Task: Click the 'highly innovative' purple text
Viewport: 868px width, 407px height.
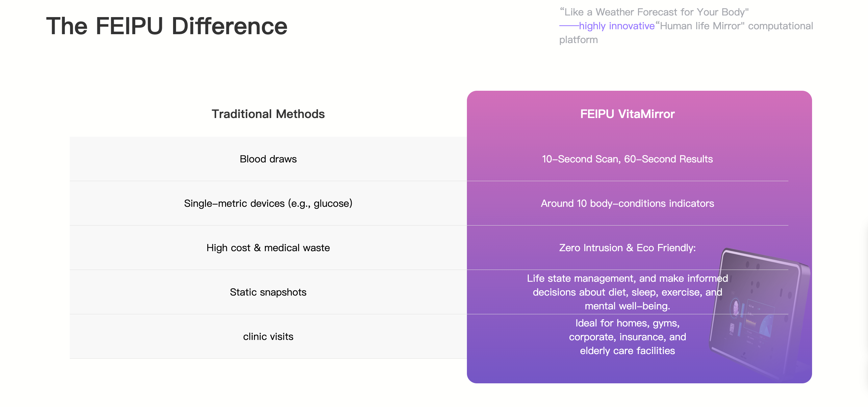Action: pos(616,26)
